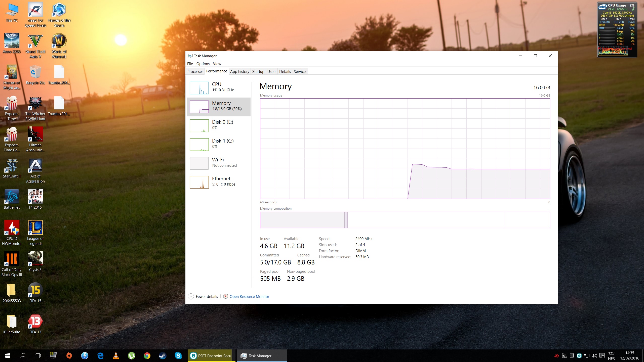The image size is (644, 362).
Task: Select Heroes of the Storm shortcut
Action: pyautogui.click(x=59, y=15)
